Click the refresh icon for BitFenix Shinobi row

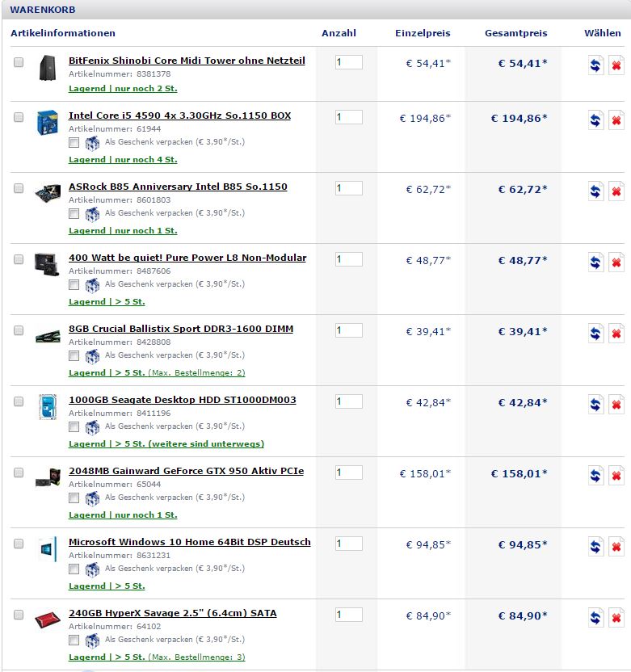(x=595, y=66)
